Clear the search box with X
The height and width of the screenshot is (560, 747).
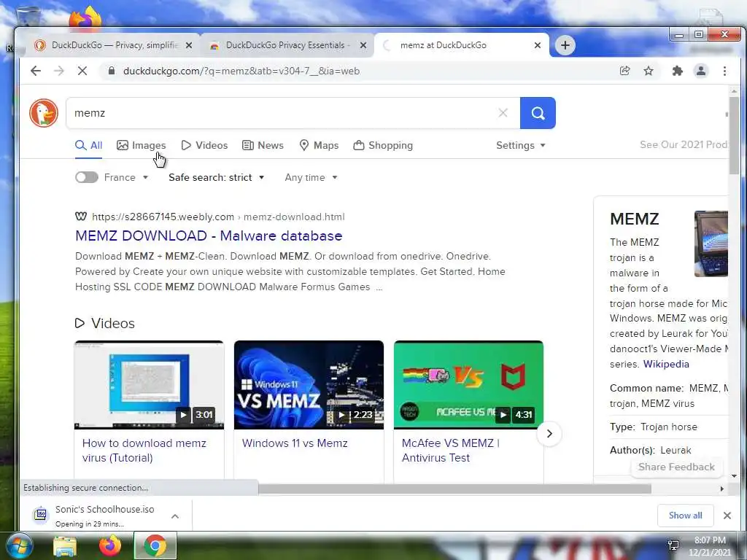(x=503, y=113)
